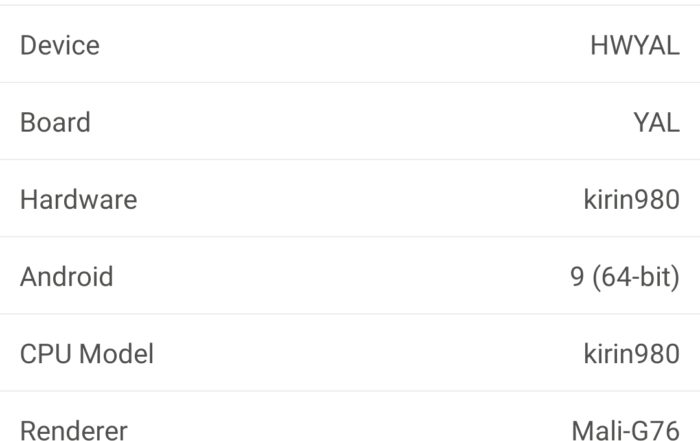Click the middle of the CPU Model row
700x441 pixels.
pyautogui.click(x=350, y=353)
